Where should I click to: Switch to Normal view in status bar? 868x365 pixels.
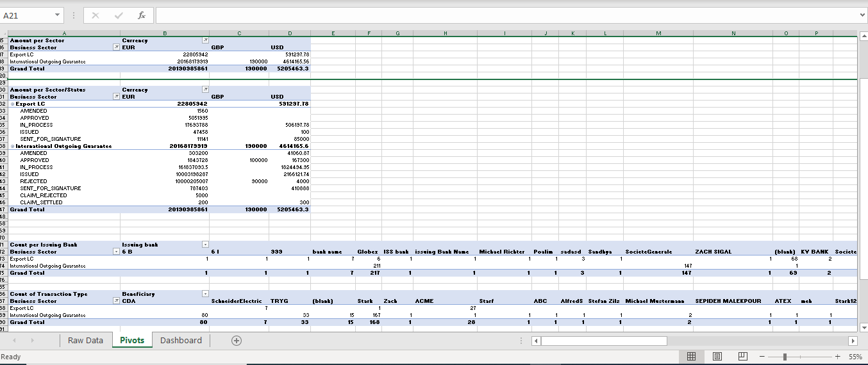[692, 357]
